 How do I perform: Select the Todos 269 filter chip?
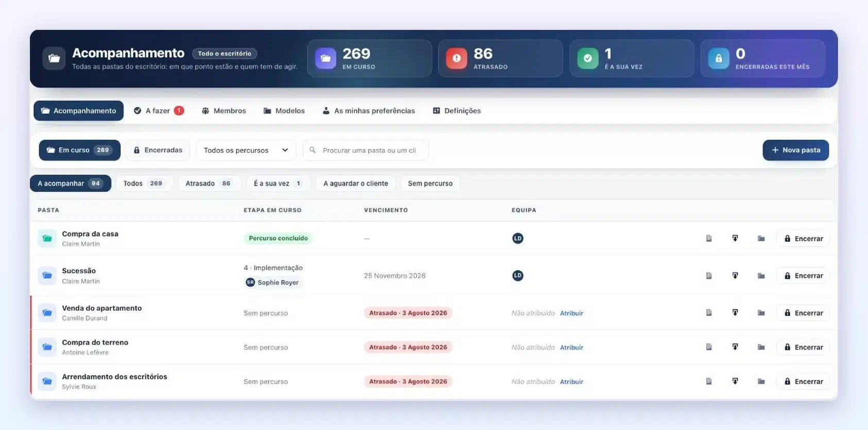(143, 184)
